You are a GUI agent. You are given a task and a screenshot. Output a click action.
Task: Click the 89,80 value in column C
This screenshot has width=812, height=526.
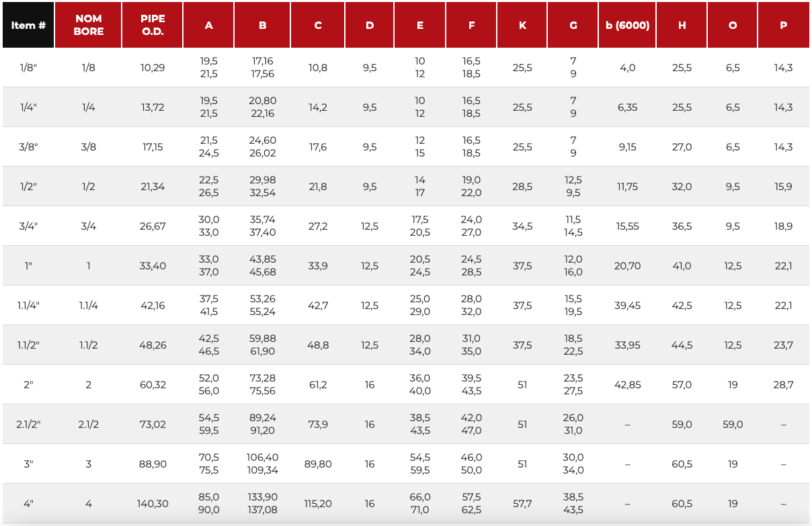tap(318, 464)
